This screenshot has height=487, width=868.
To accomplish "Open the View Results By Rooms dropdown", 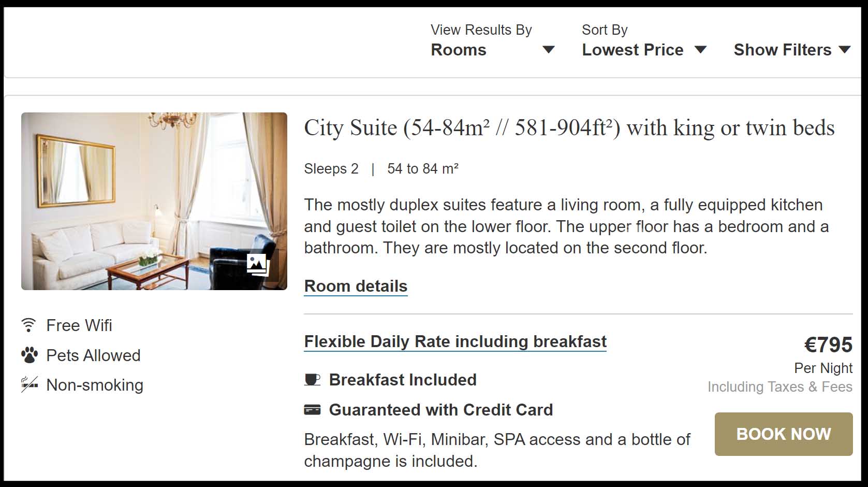I will (492, 50).
